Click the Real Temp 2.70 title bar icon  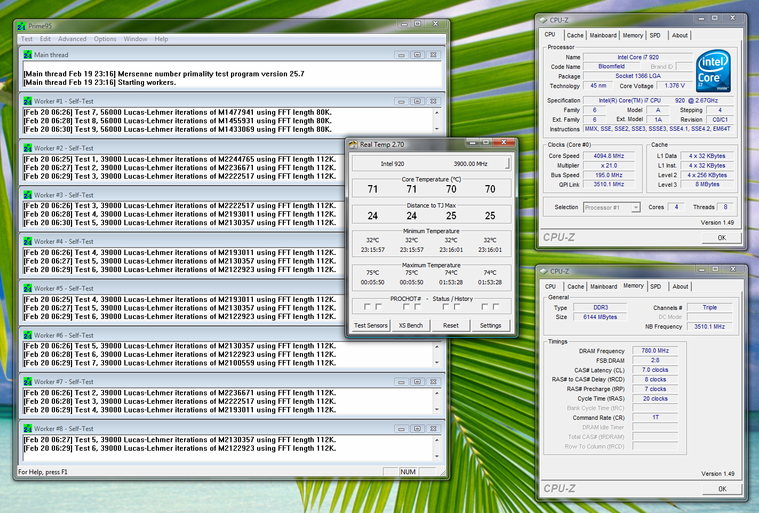[353, 145]
